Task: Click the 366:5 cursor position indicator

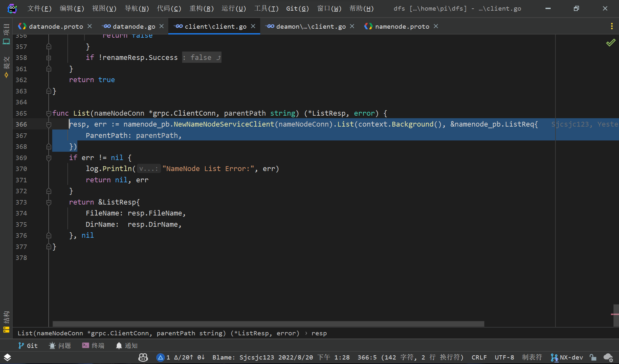Action: point(410,357)
